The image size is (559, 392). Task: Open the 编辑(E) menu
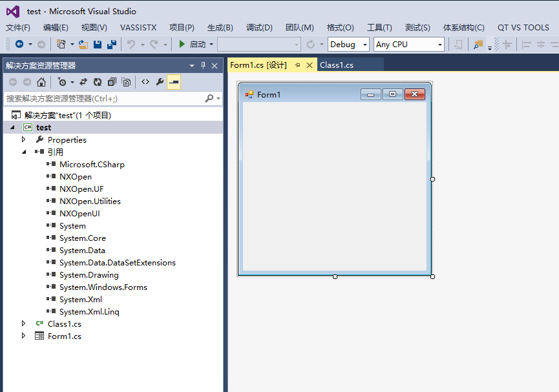click(x=56, y=28)
